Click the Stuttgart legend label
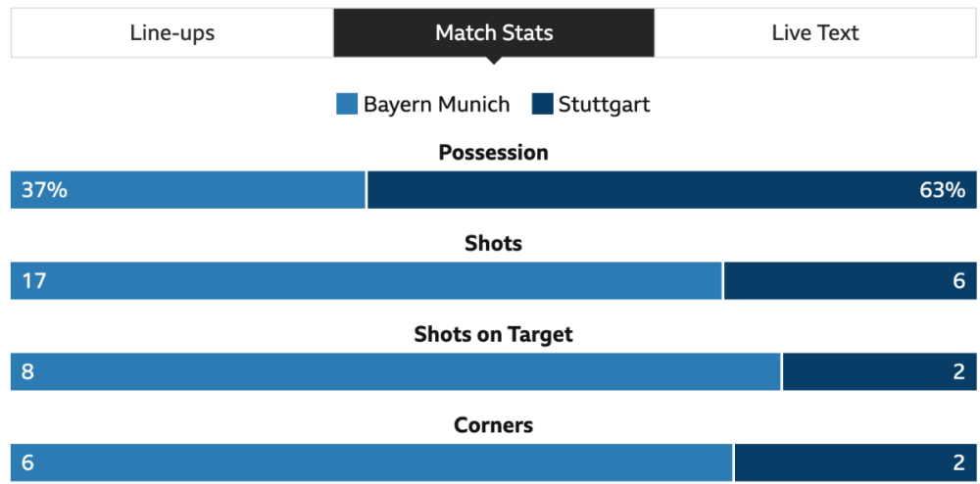This screenshot has height=484, width=980. coord(604,105)
